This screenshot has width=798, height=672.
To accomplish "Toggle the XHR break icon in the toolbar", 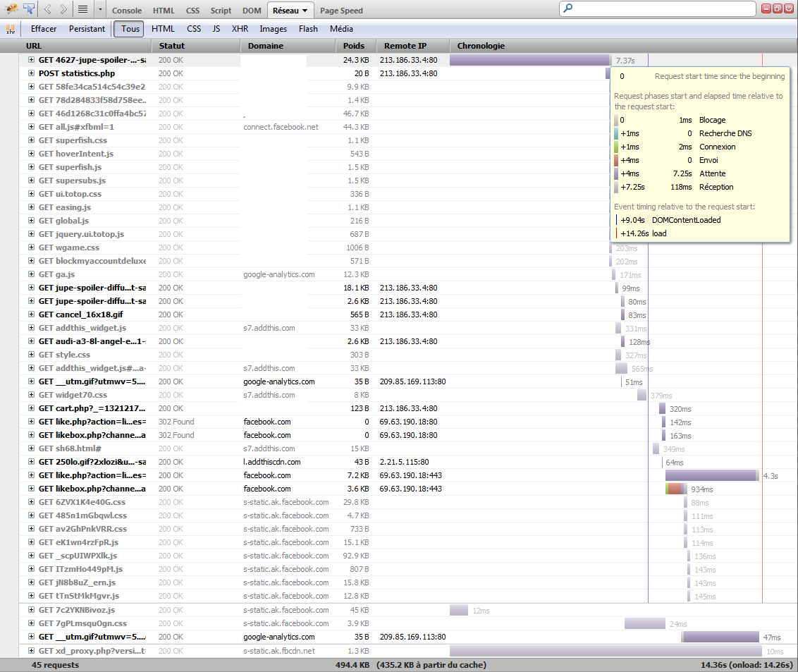I will [11, 29].
